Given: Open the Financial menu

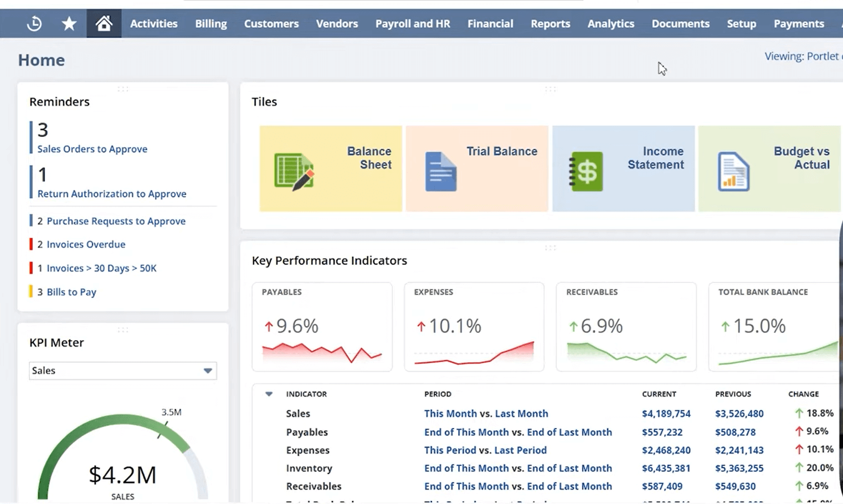Looking at the screenshot, I should (x=490, y=23).
